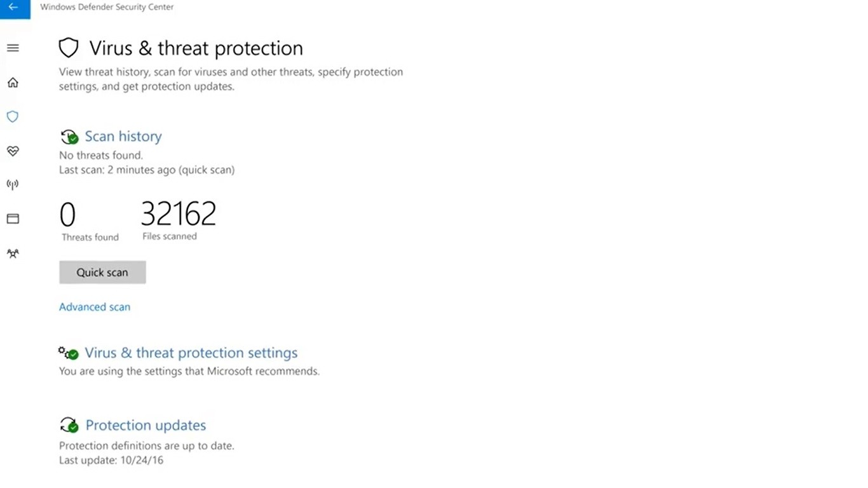Viewport: 868px width, 488px height.
Task: Open Device performance & health from sidebar
Action: coord(12,151)
